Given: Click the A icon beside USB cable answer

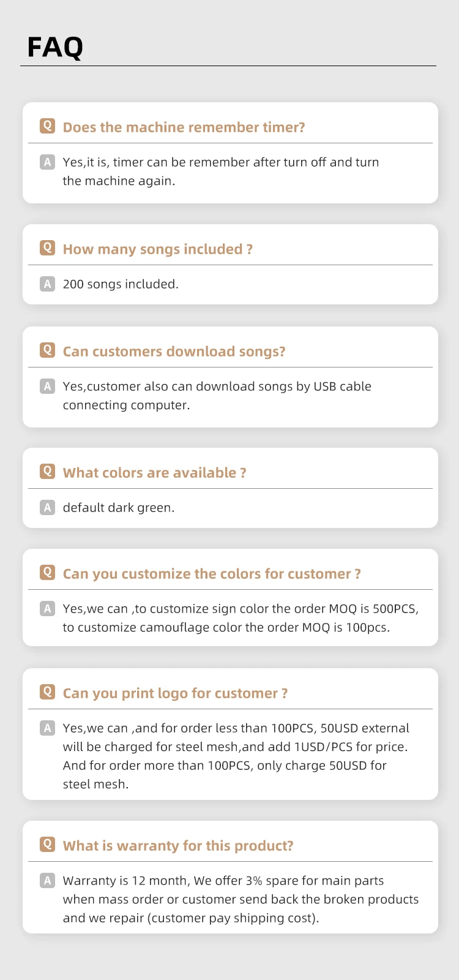Looking at the screenshot, I should tap(47, 386).
